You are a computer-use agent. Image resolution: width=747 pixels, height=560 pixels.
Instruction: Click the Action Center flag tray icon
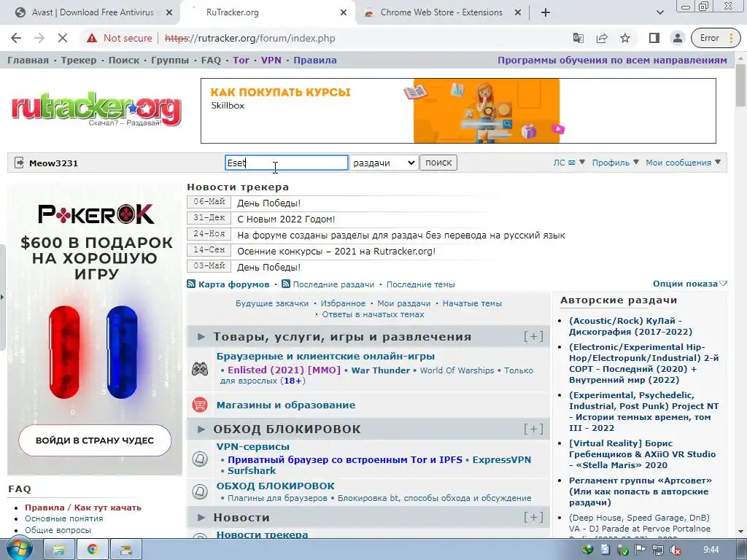640,550
